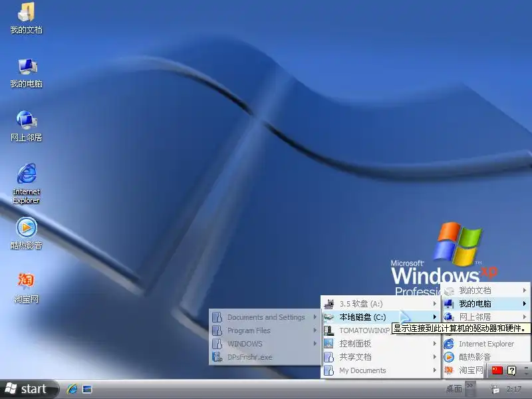
Task: Select 网上邻居 in desktop toolbar menu
Action: (486, 317)
